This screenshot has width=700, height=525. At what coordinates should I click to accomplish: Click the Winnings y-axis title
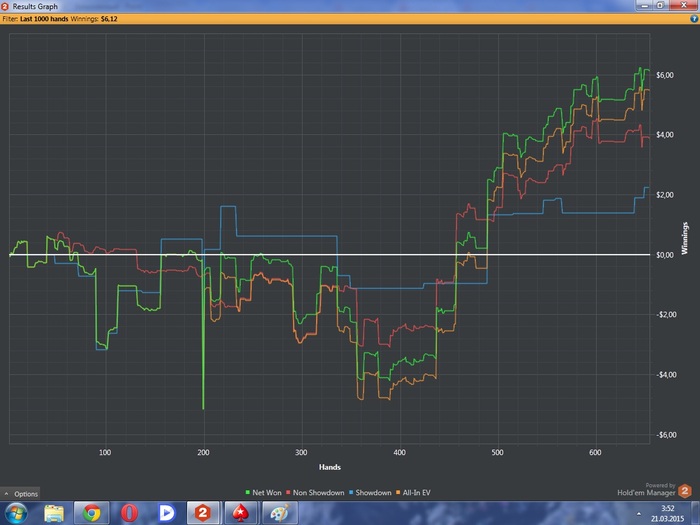coord(685,238)
